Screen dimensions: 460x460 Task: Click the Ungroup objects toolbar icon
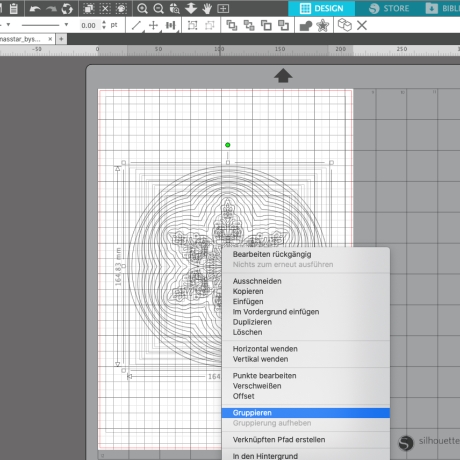[x=210, y=25]
